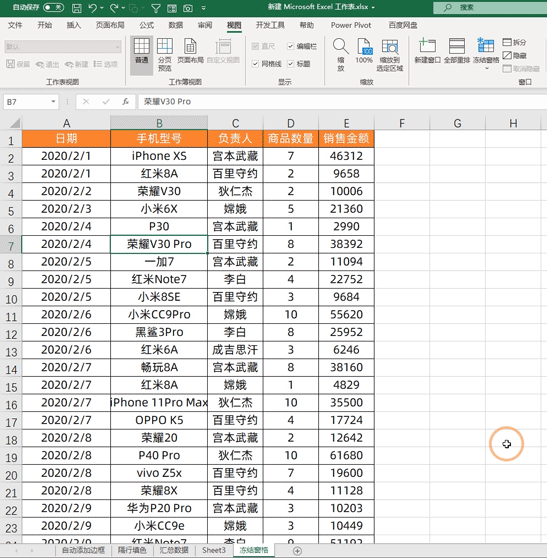The image size is (547, 558).
Task: Click the Camera icon in quick access toolbar
Action: pyautogui.click(x=188, y=8)
